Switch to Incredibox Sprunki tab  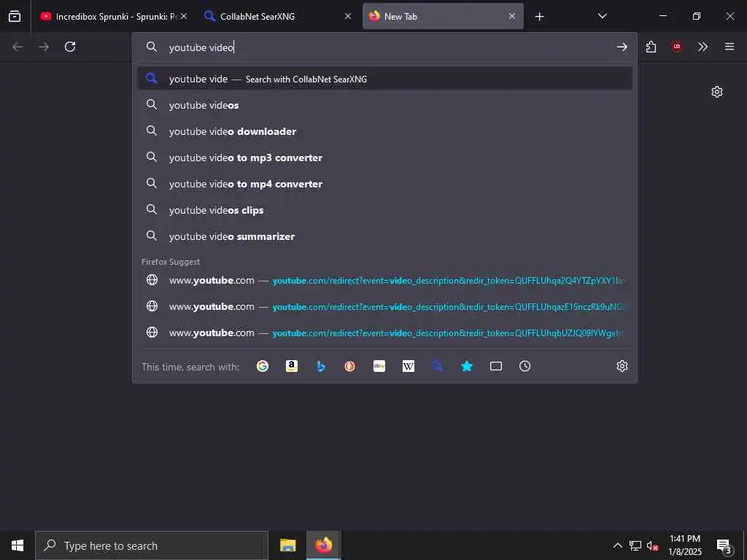tap(113, 16)
